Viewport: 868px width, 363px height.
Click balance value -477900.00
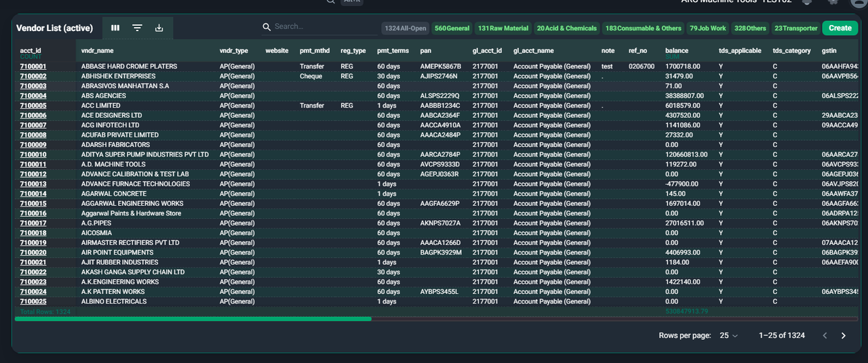[x=682, y=184]
